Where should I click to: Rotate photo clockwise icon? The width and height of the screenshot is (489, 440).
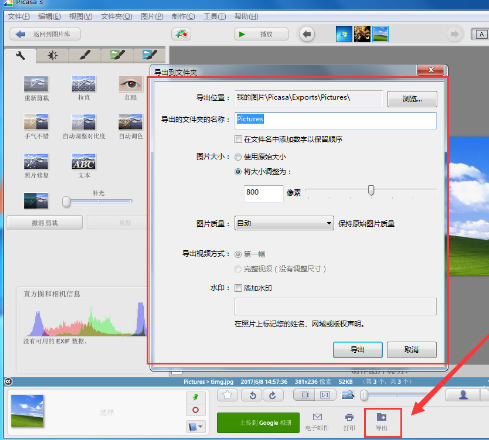click(x=272, y=395)
